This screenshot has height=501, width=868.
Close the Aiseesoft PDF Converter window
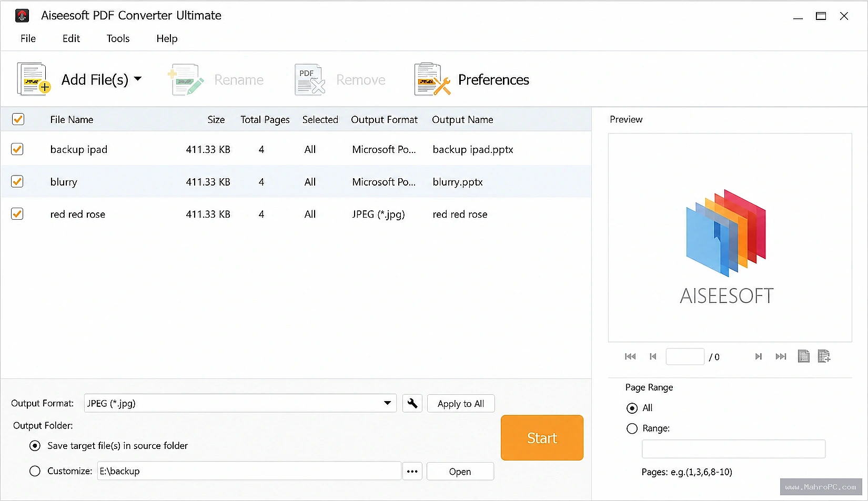pyautogui.click(x=844, y=16)
